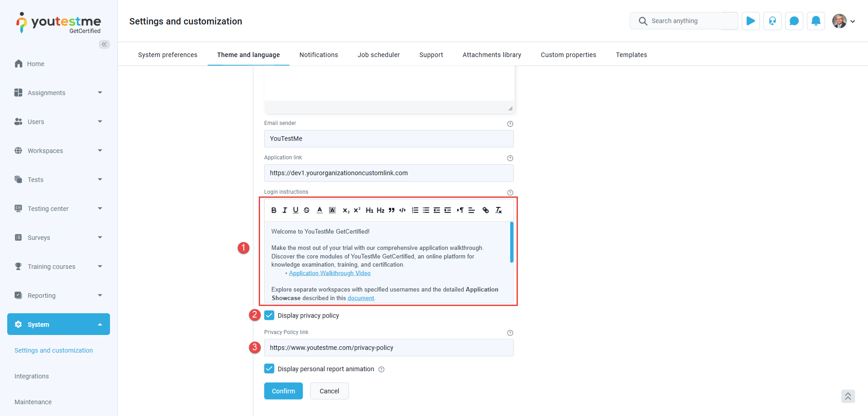The image size is (868, 416).
Task: Open the user profile avatar menu
Action: click(844, 21)
